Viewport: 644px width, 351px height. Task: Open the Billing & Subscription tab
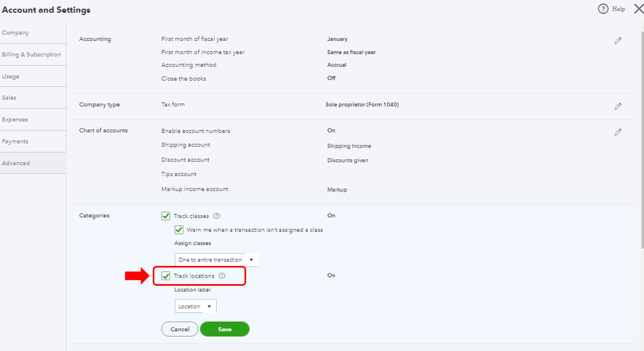coord(32,55)
